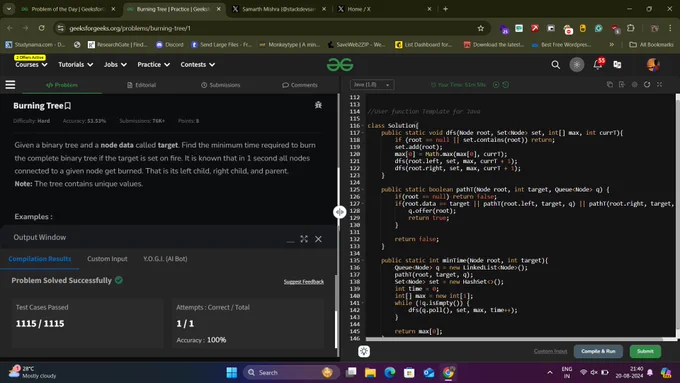The height and width of the screenshot is (383, 680).
Task: Click the panel divider handle
Action: click(340, 212)
